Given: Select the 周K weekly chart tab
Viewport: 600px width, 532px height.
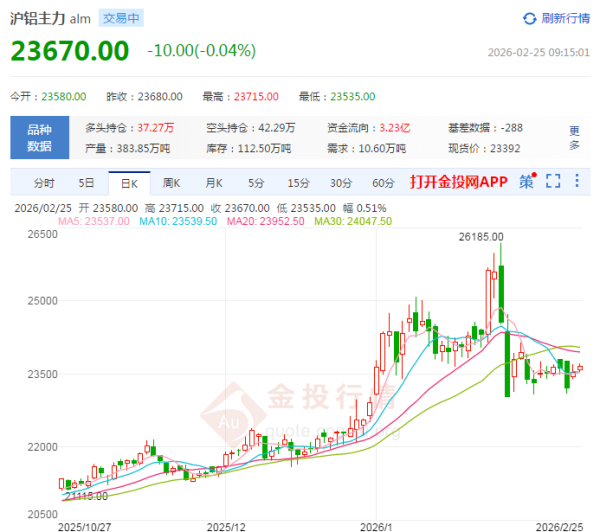Looking at the screenshot, I should coord(171,183).
